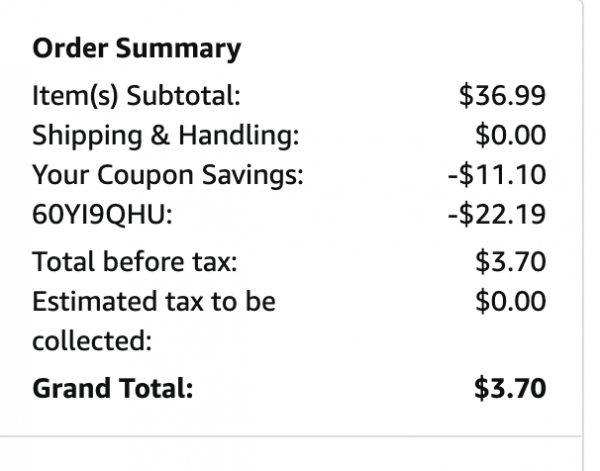Select the Shipping & Handling label
Screen dimensions: 600x471
165,136
